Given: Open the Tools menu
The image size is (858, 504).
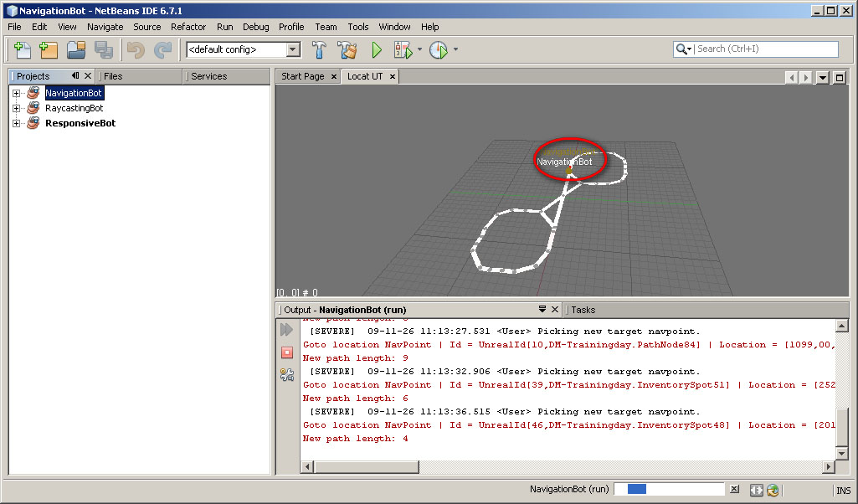Looking at the screenshot, I should coord(358,27).
